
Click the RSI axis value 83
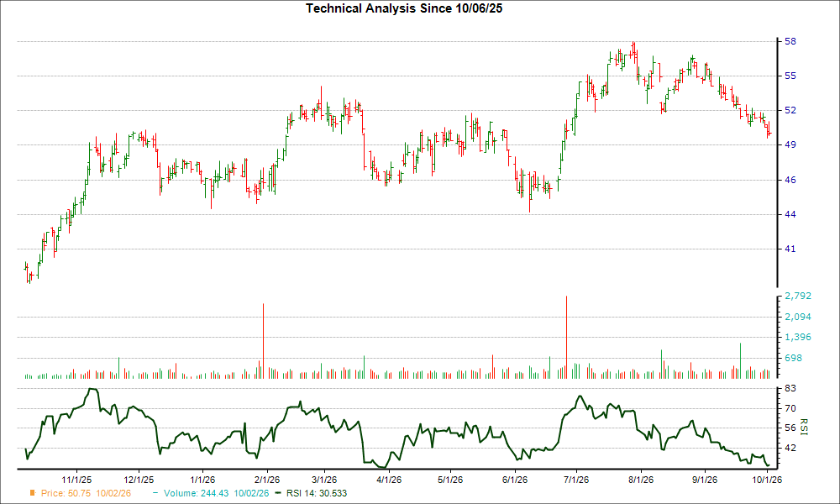coord(790,388)
